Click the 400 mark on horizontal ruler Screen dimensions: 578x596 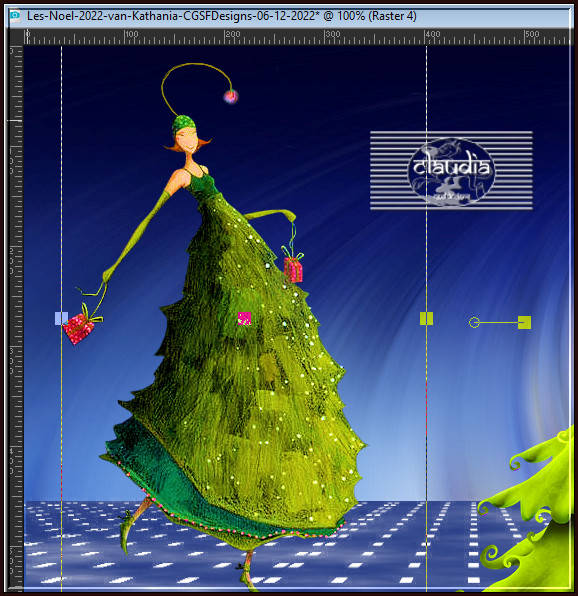[432, 34]
